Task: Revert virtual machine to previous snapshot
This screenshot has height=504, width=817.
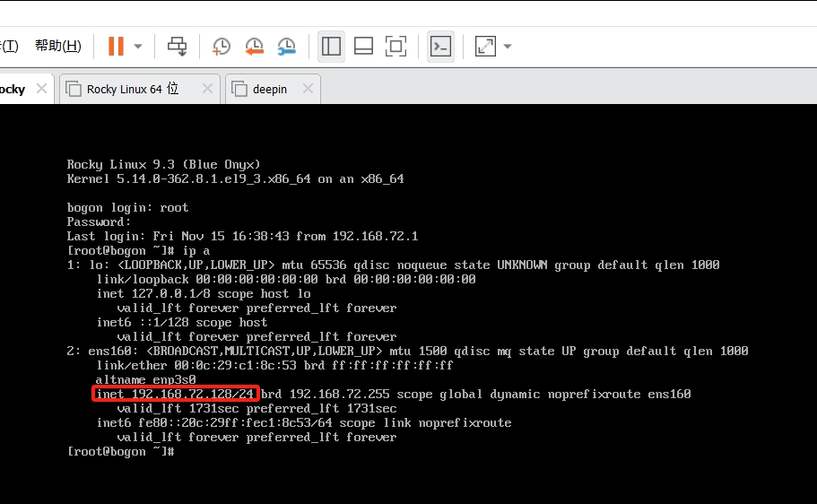Action: point(255,47)
